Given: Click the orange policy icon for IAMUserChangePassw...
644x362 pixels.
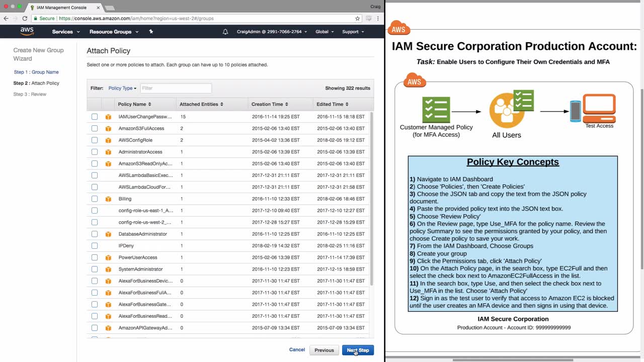Looking at the screenshot, I should click(108, 117).
